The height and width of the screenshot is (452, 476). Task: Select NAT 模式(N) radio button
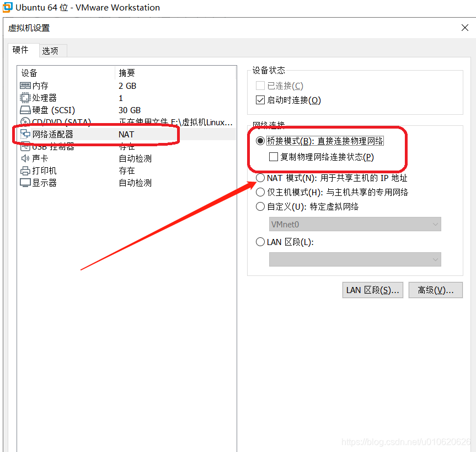pos(260,178)
